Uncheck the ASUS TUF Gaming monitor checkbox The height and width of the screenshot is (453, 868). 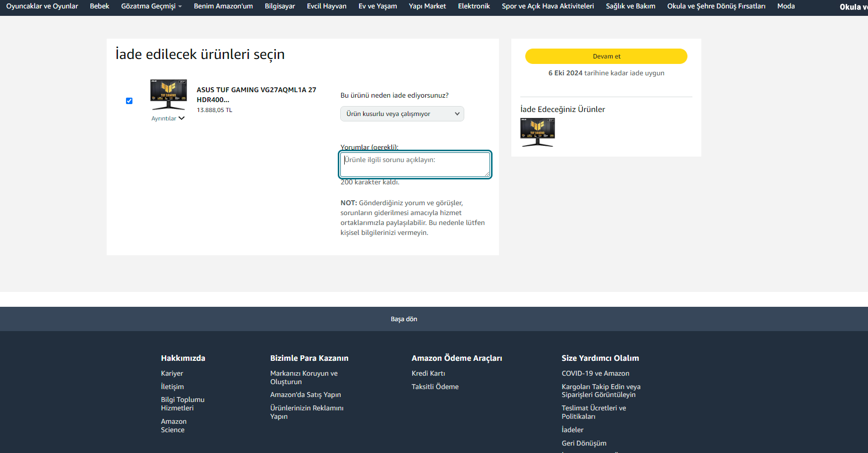129,101
